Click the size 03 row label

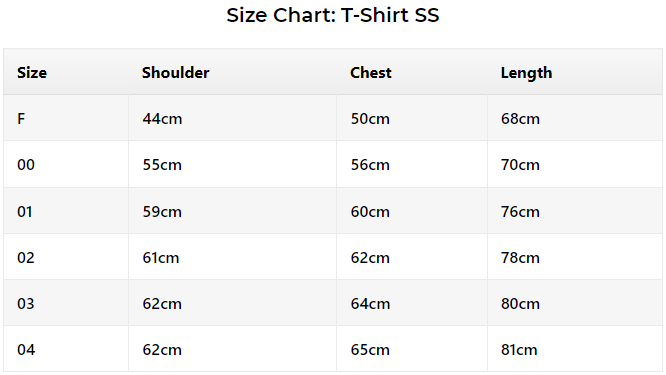[x=25, y=304]
